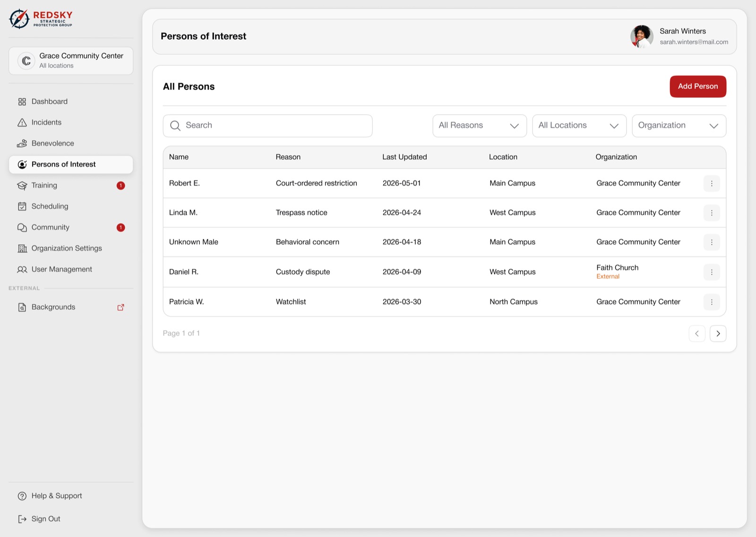Click into the Search input field
Viewport: 756px width, 537px height.
268,126
